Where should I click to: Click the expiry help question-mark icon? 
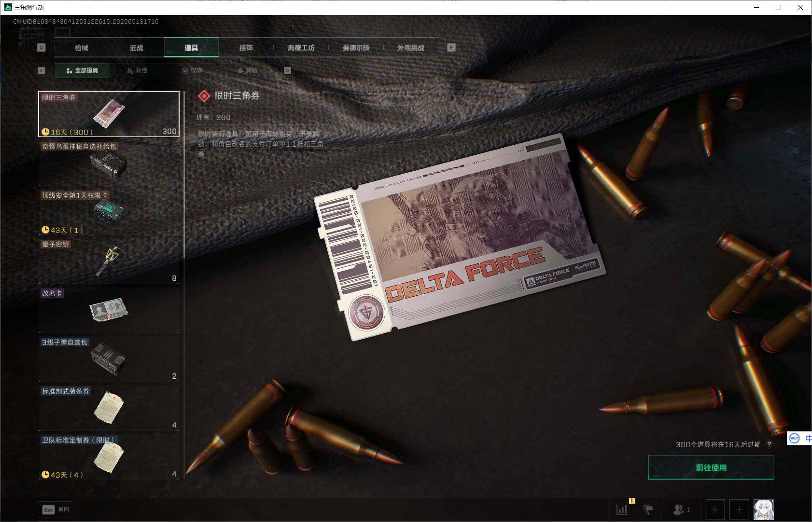click(x=769, y=444)
